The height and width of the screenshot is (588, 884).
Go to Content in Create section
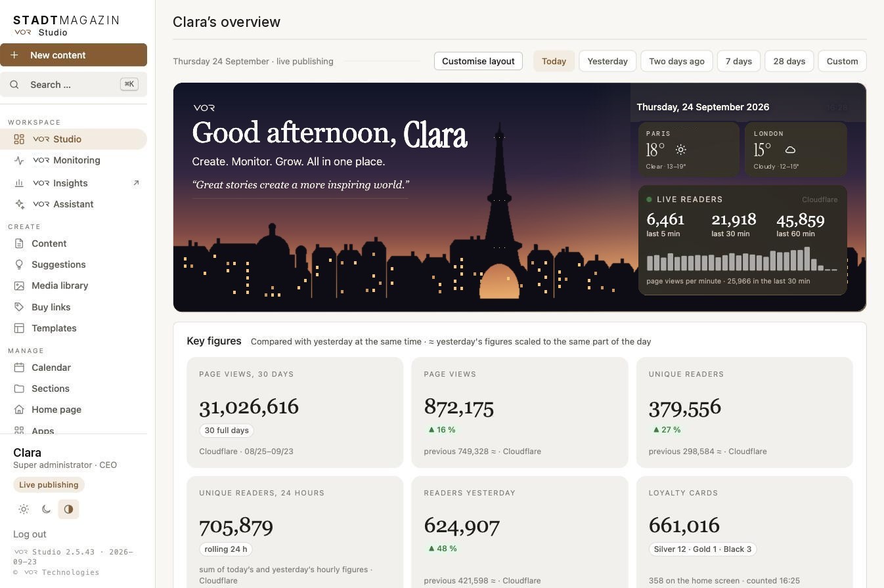[x=73, y=243]
